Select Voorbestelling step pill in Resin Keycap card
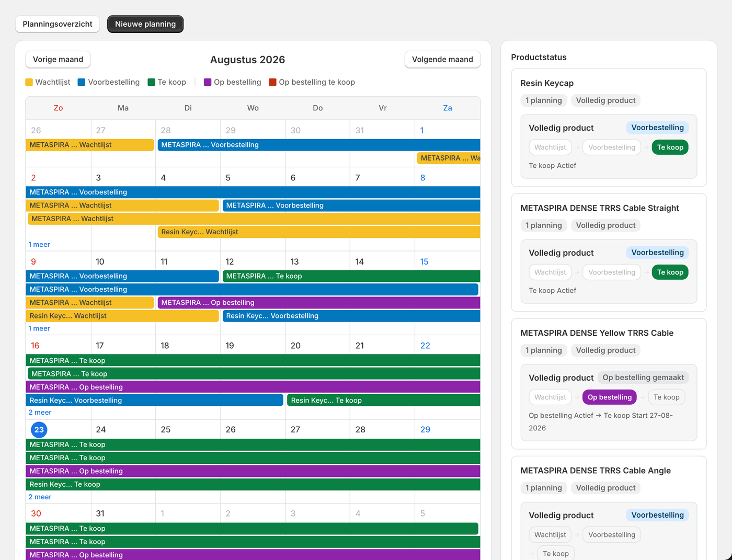This screenshot has height=560, width=732. coord(612,147)
